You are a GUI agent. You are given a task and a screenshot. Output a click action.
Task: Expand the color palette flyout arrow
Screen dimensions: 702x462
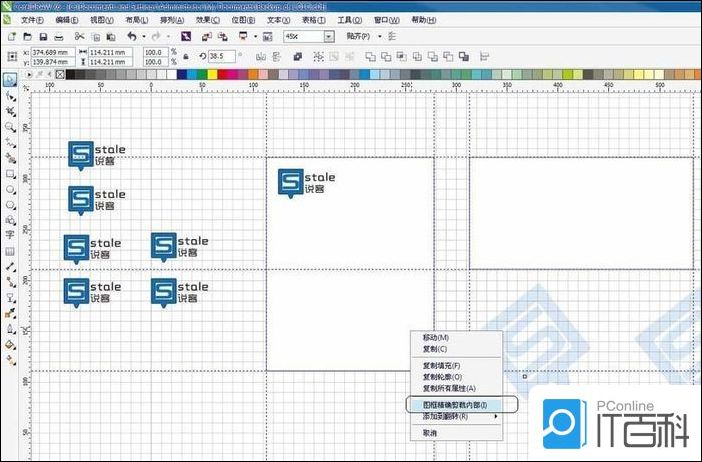[x=29, y=74]
